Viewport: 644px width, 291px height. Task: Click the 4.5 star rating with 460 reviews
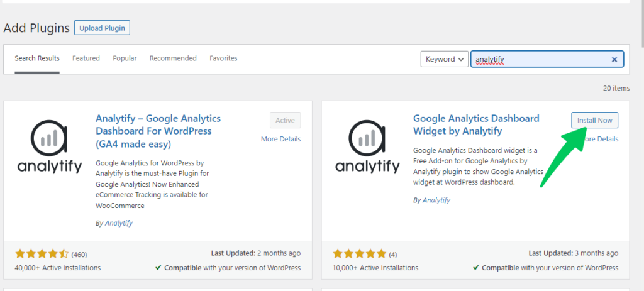click(x=42, y=254)
